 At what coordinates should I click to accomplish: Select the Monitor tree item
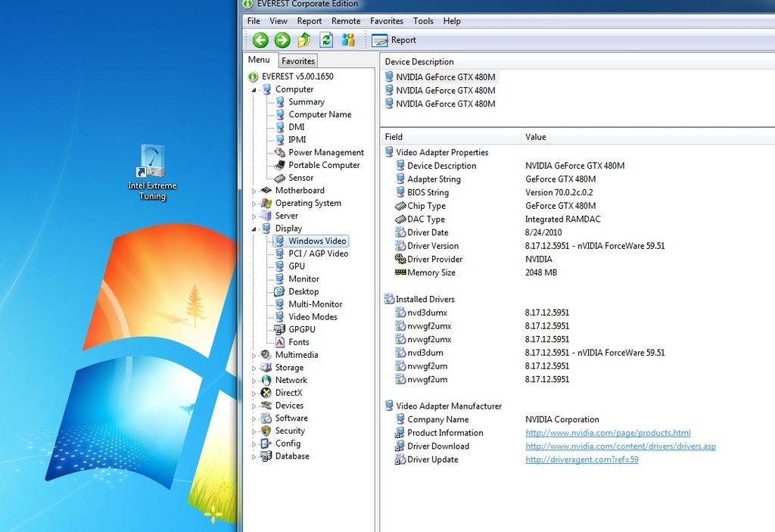(x=303, y=278)
